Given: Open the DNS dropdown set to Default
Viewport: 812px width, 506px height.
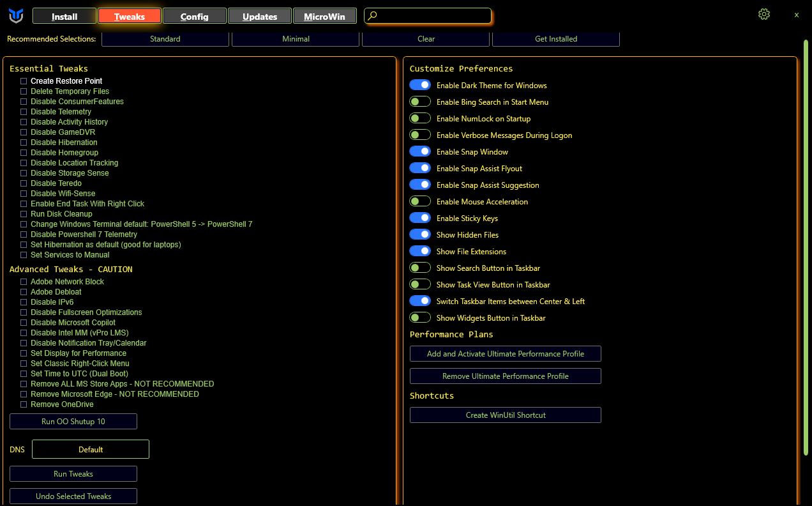Looking at the screenshot, I should point(91,449).
